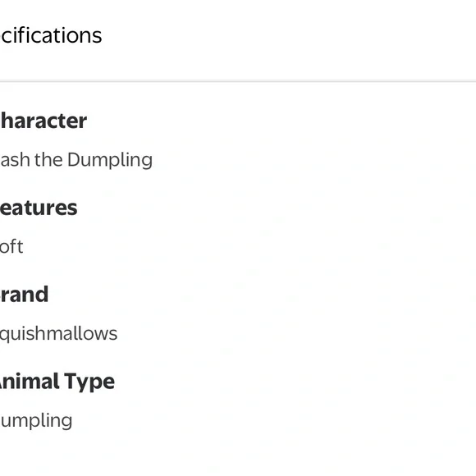Collapse the Specifications section heading
476x476 pixels.
coord(51,35)
